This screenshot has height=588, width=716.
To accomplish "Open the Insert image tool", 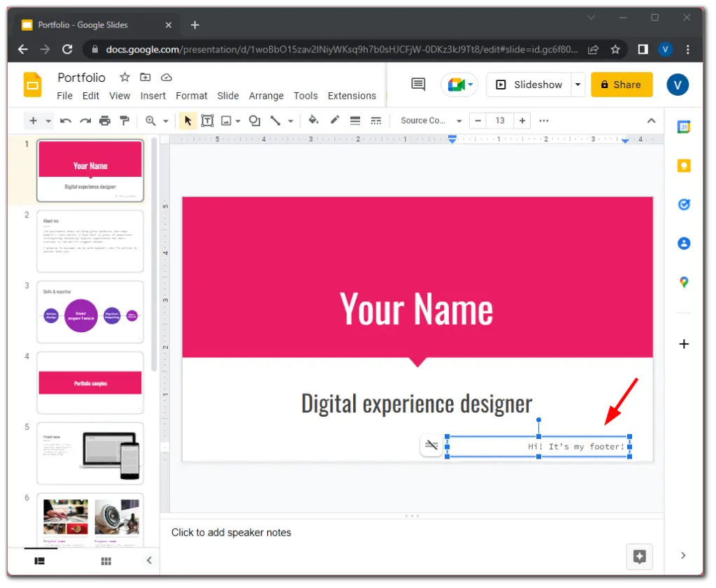I will pyautogui.click(x=225, y=120).
